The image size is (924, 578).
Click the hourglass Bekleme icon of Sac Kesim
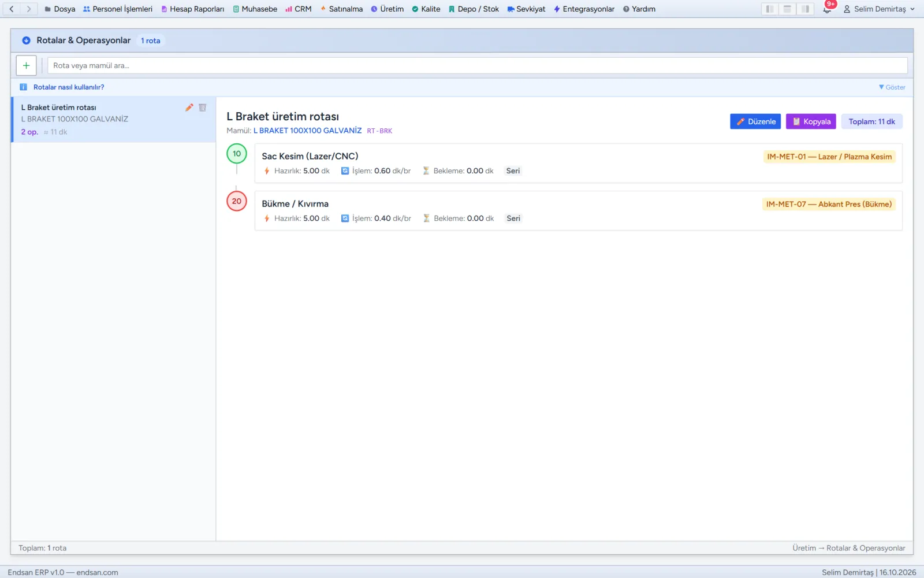(426, 171)
